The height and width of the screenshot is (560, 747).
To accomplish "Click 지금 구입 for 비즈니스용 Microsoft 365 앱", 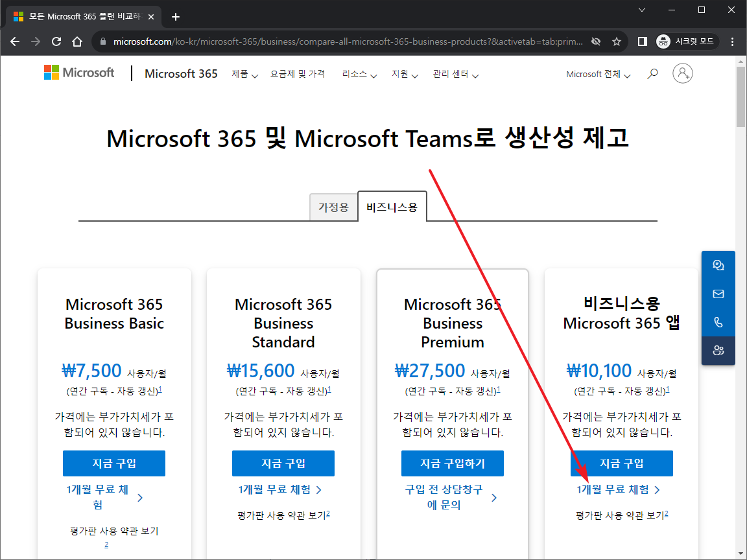I will 622,463.
